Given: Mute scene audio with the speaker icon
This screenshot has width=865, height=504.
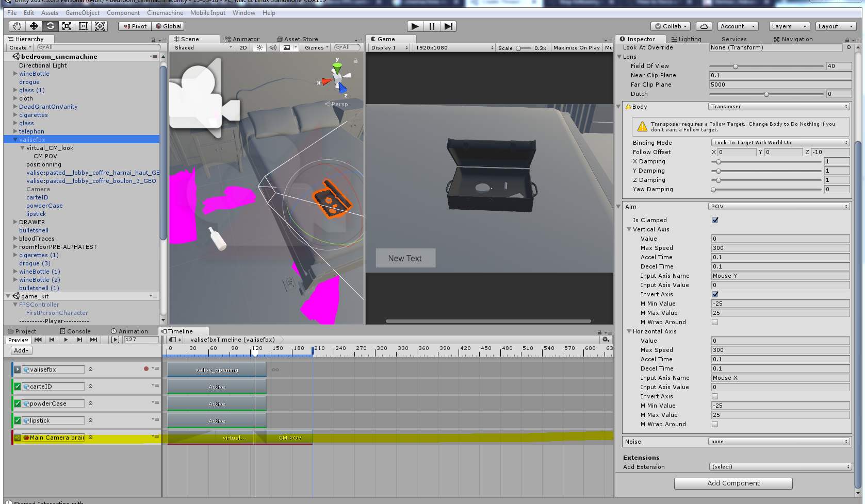Looking at the screenshot, I should click(272, 47).
